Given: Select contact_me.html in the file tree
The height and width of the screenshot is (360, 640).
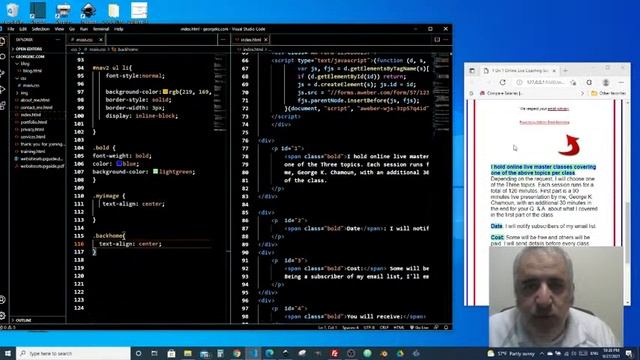Looking at the screenshot, I should tap(36, 107).
